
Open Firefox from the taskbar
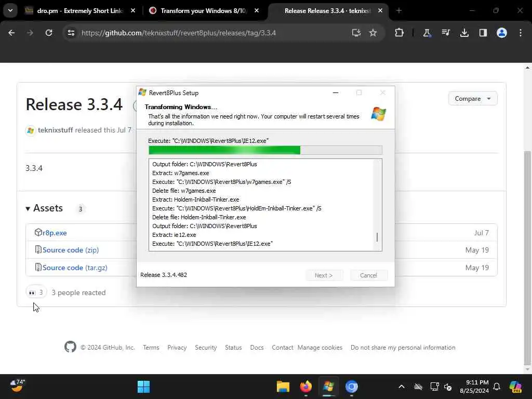305,387
